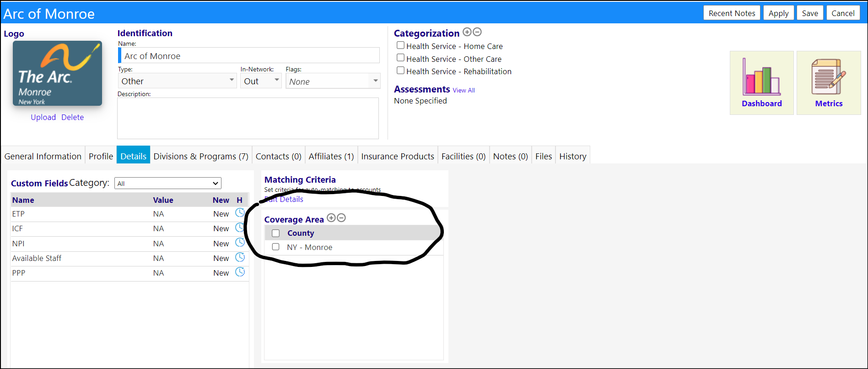Screen dimensions: 868x369
Task: Click the NA value in ETP row
Action: (158, 214)
